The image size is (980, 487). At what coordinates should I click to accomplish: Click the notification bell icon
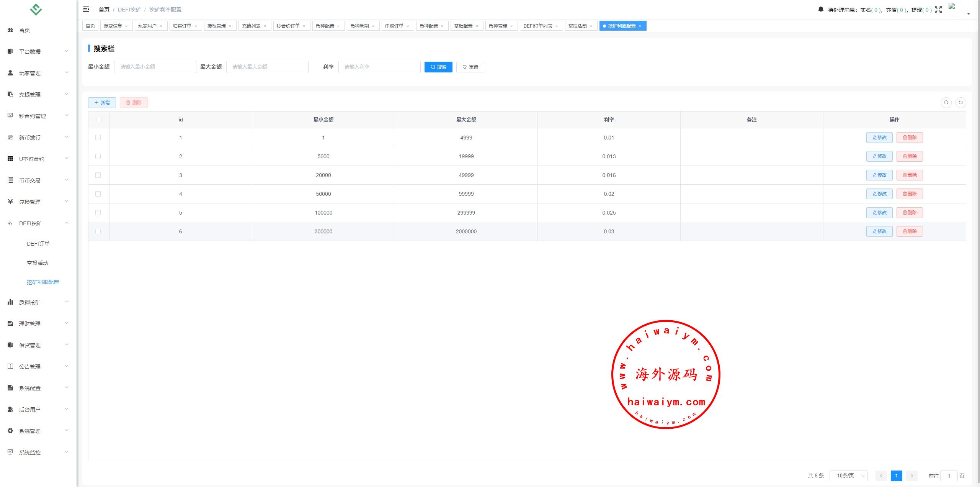click(x=820, y=9)
